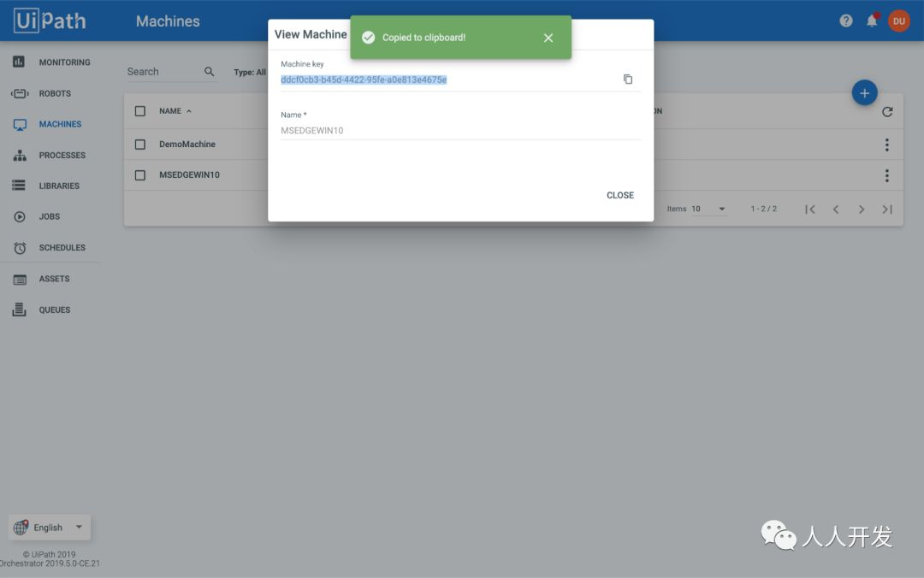
Task: Click the Assets icon in sidebar
Action: point(20,280)
